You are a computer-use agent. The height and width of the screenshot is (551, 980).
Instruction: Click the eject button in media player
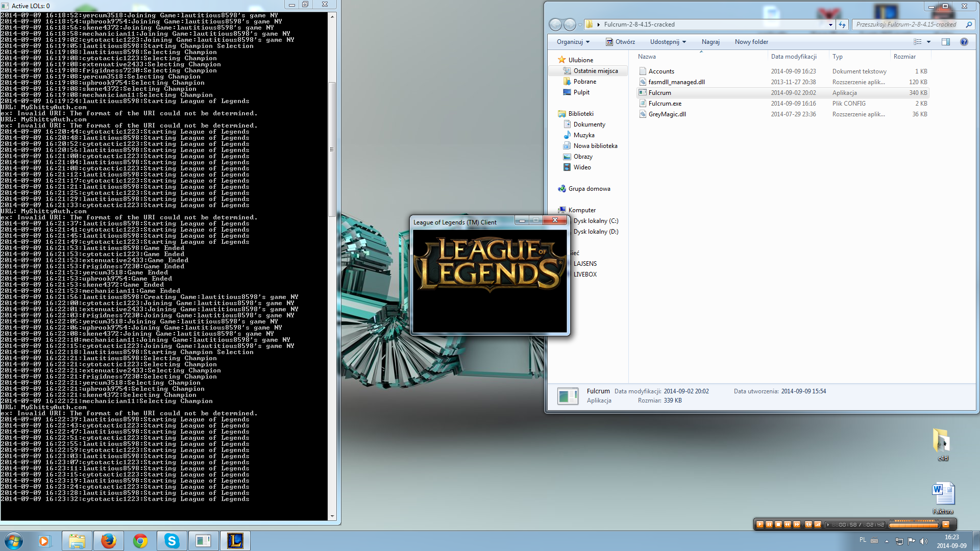point(946,524)
